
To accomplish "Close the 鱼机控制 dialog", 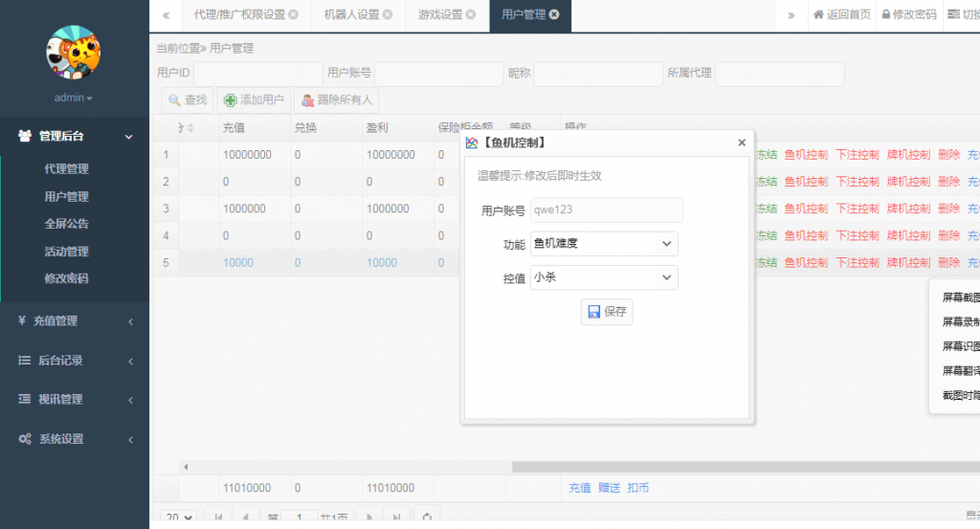I will point(741,143).
